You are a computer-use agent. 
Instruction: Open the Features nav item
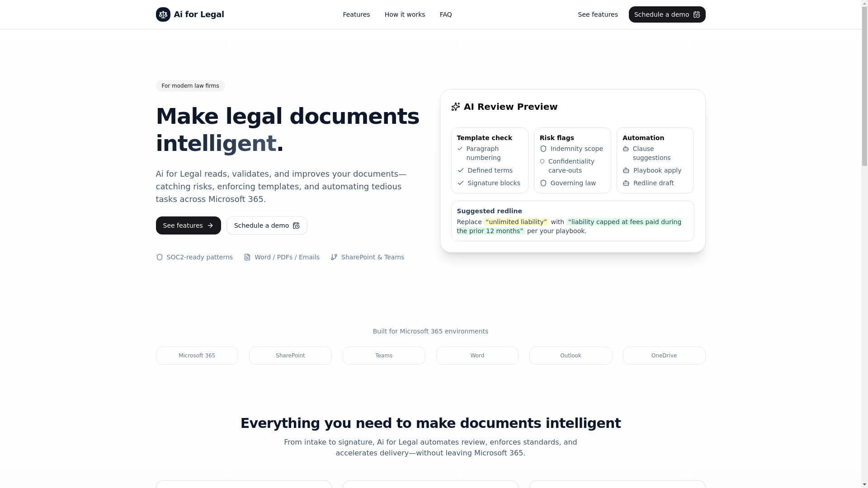point(356,14)
